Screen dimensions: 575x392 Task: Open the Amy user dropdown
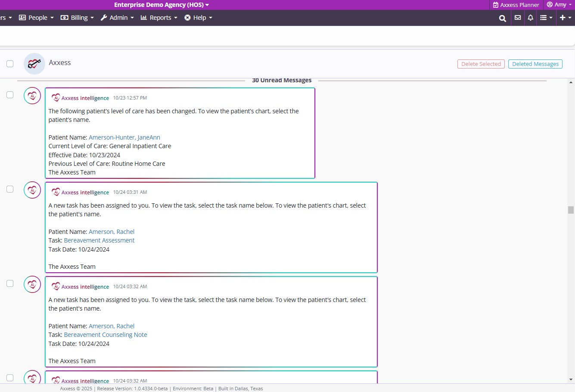coord(559,5)
